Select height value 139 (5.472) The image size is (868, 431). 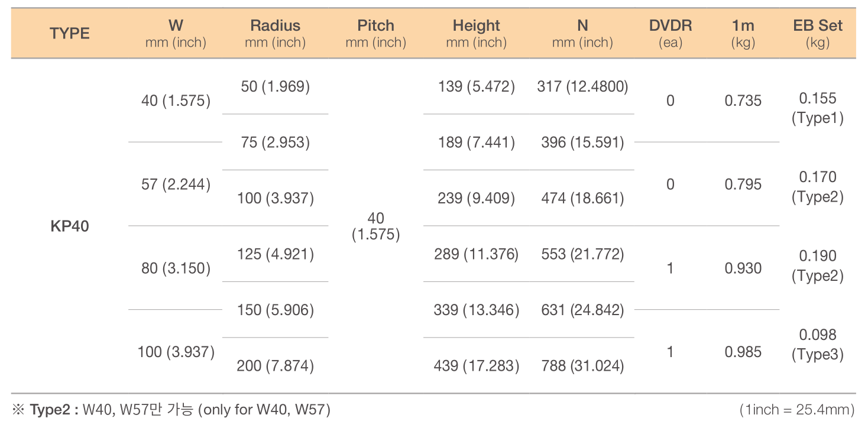pyautogui.click(x=477, y=86)
